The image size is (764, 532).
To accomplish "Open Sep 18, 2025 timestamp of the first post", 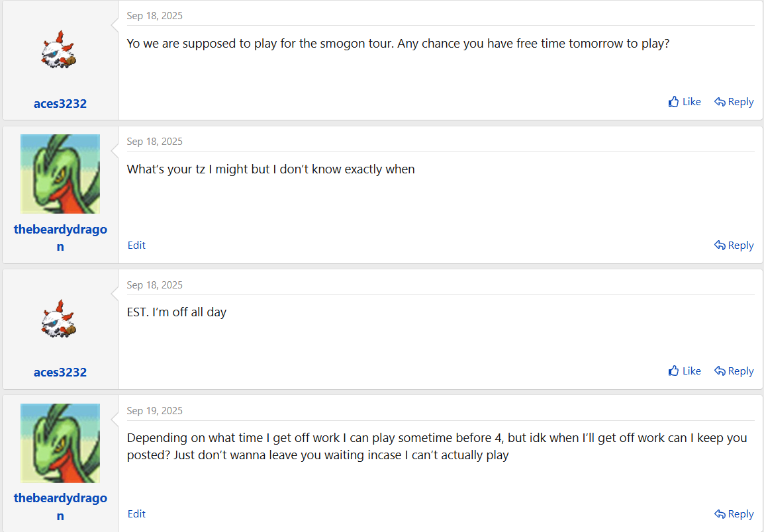I will (154, 16).
